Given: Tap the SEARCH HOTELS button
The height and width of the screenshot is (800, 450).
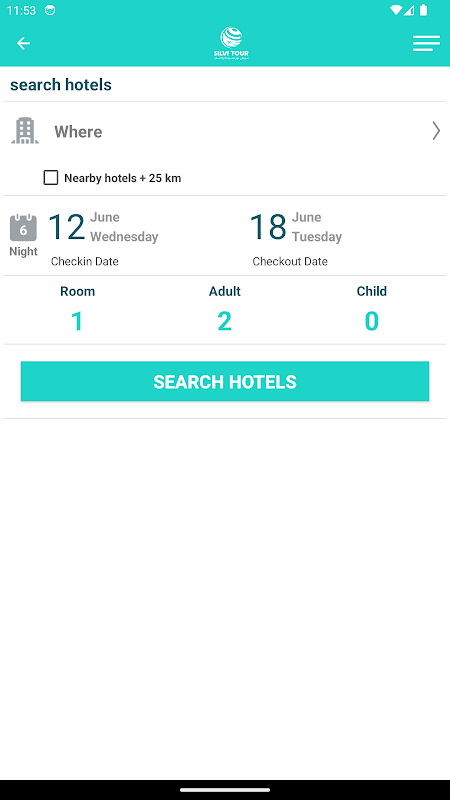Looking at the screenshot, I should pos(225,381).
